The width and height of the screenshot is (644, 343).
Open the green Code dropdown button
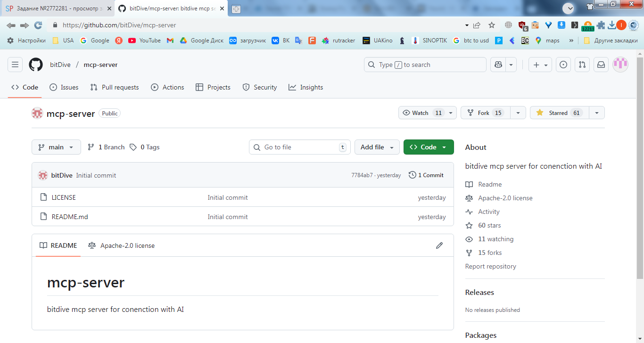pyautogui.click(x=429, y=147)
